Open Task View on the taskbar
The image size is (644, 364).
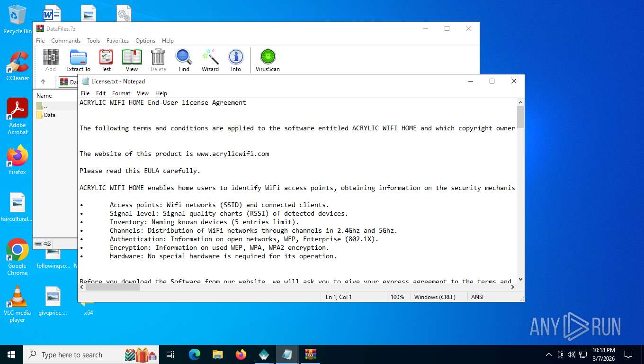170,355
